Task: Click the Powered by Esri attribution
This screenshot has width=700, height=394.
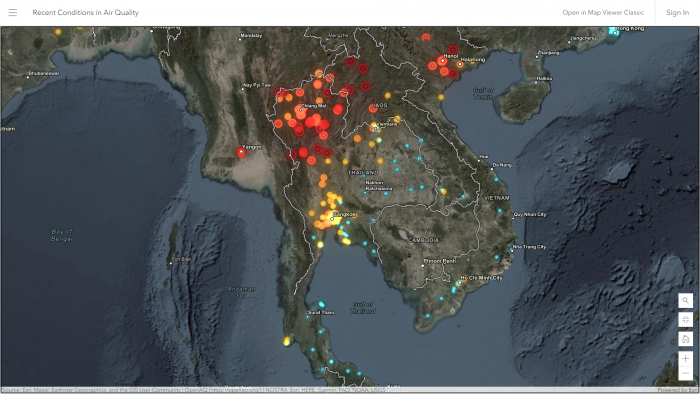Action: click(678, 390)
